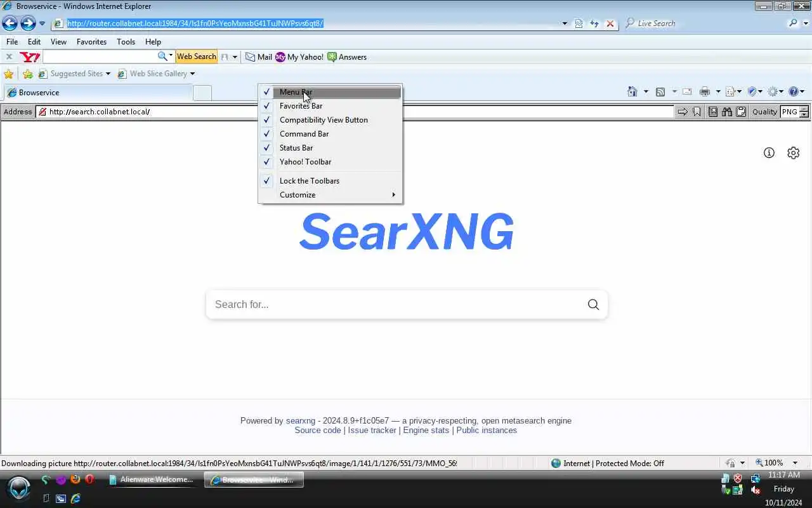The width and height of the screenshot is (812, 508).
Task: Select the Browservice tab
Action: 98,93
